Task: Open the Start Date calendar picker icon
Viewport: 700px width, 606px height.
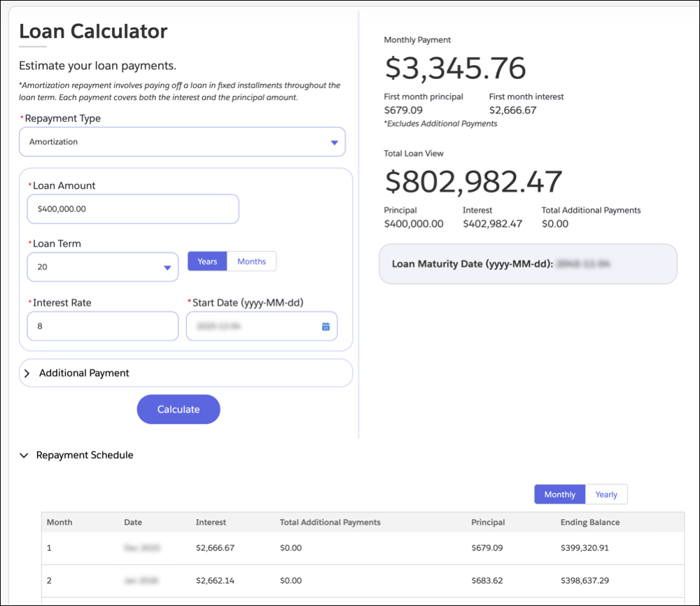Action: pos(326,327)
